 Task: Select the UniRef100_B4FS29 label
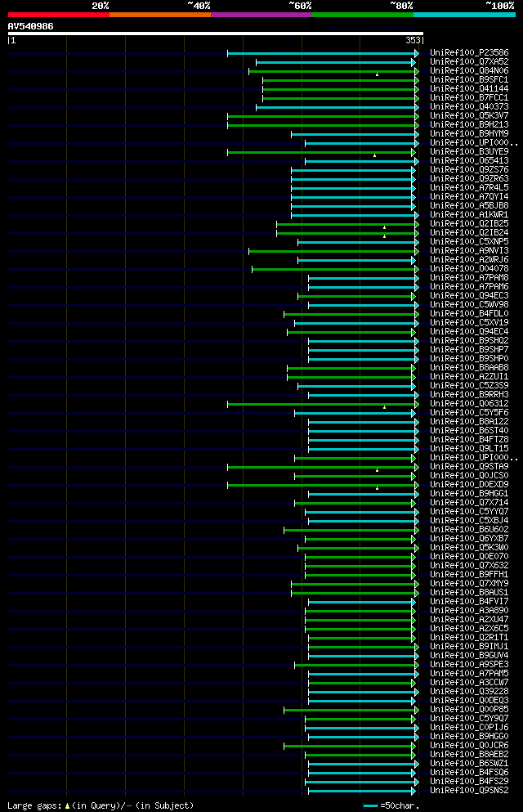coord(469,782)
